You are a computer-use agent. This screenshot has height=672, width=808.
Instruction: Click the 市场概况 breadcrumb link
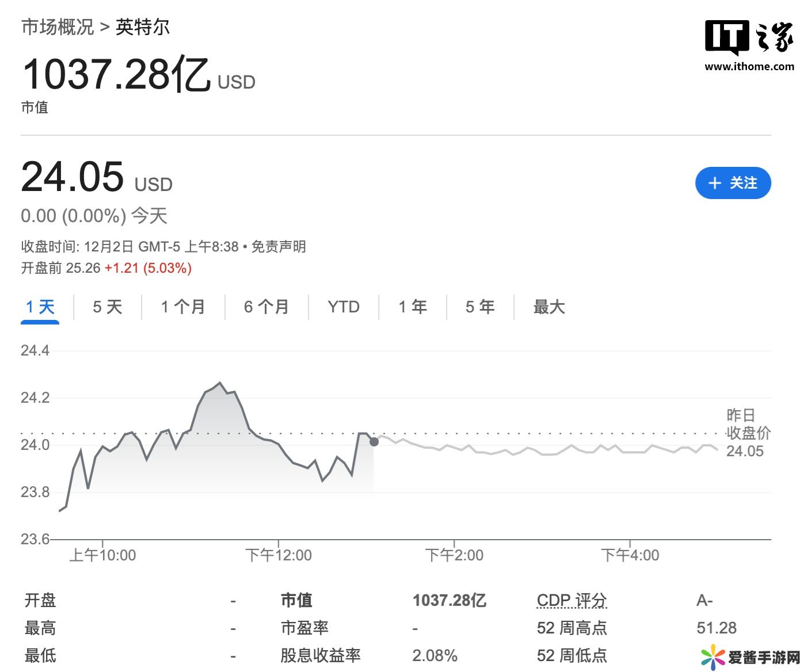58,27
